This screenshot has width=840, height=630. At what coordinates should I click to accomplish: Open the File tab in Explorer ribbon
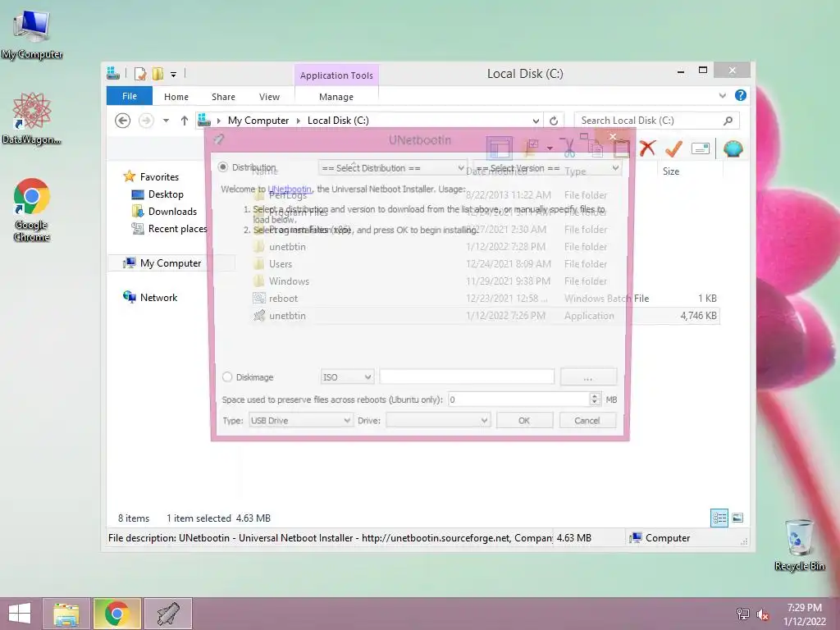(130, 97)
